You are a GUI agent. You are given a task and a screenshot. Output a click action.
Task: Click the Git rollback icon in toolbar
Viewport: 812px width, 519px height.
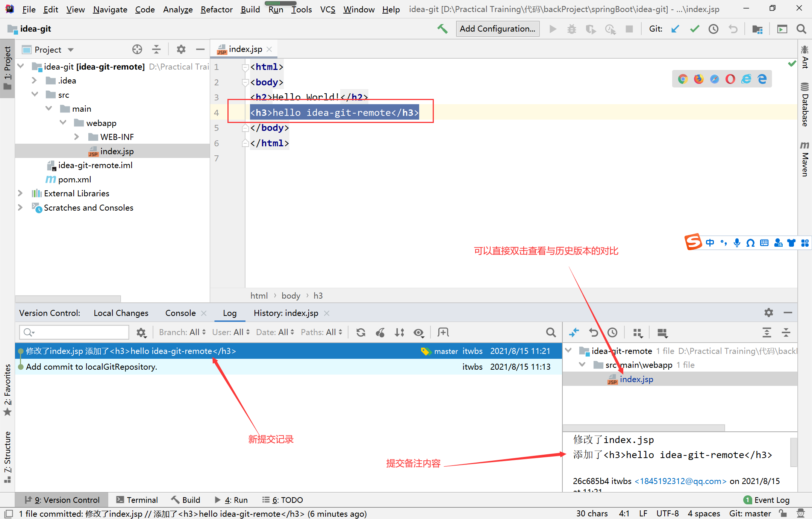[734, 30]
